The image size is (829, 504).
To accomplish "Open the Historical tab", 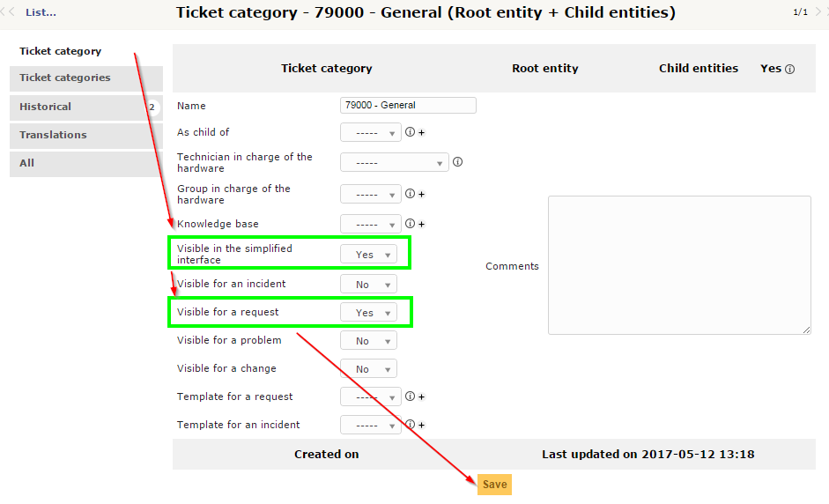I will click(x=46, y=107).
